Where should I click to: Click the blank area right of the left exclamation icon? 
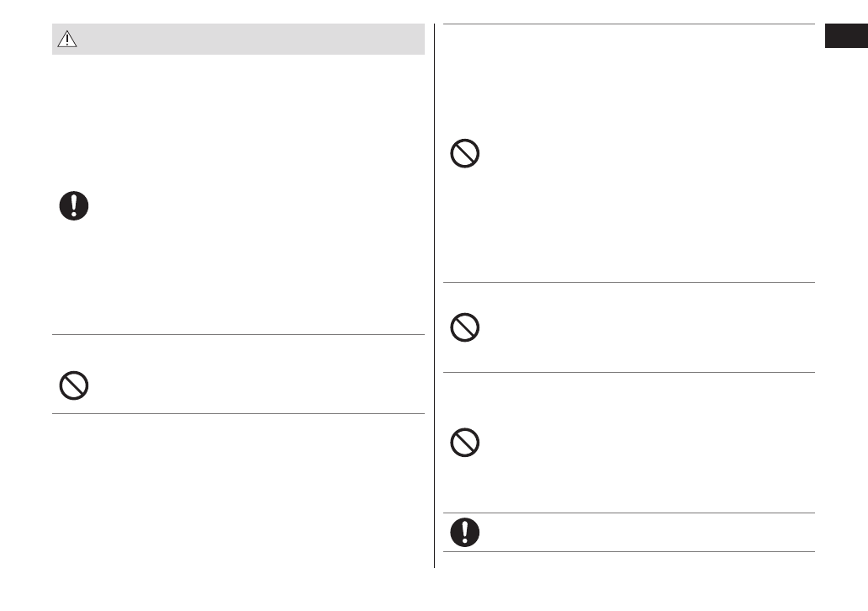252,206
